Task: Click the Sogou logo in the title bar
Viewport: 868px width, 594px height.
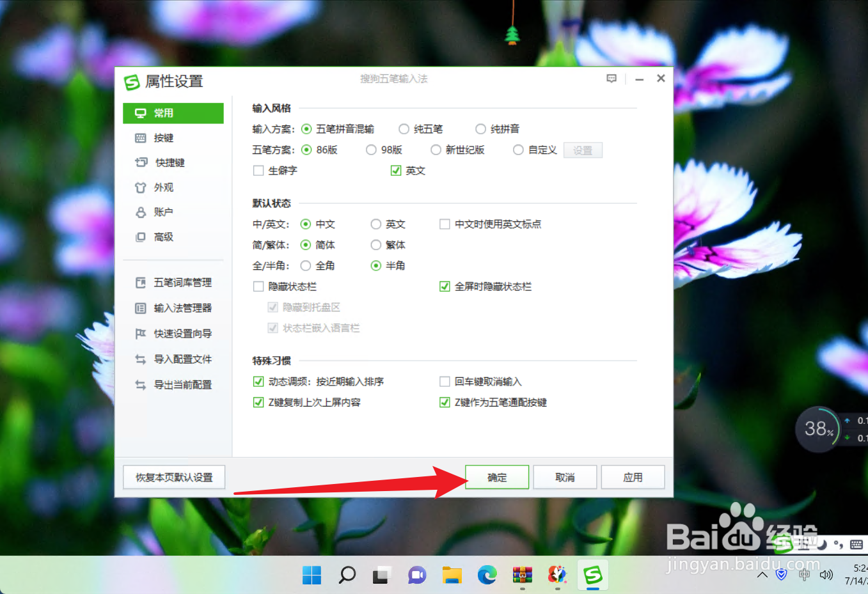Action: coord(132,82)
